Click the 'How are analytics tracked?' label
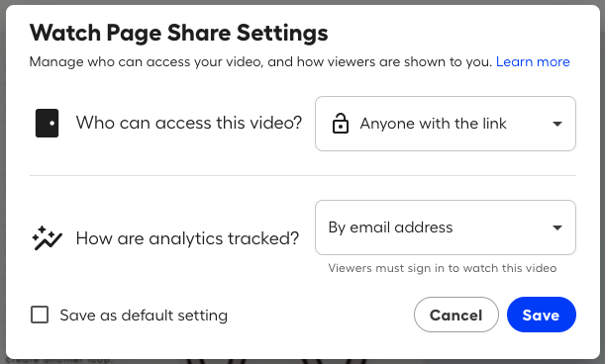Image resolution: width=605 pixels, height=364 pixels. coord(187,238)
